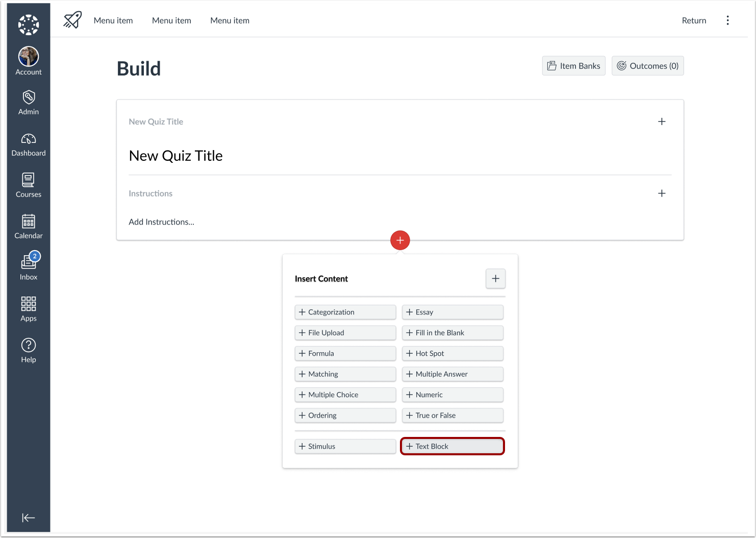The width and height of the screenshot is (756, 538).
Task: Open the Courses list
Action: coord(28,185)
